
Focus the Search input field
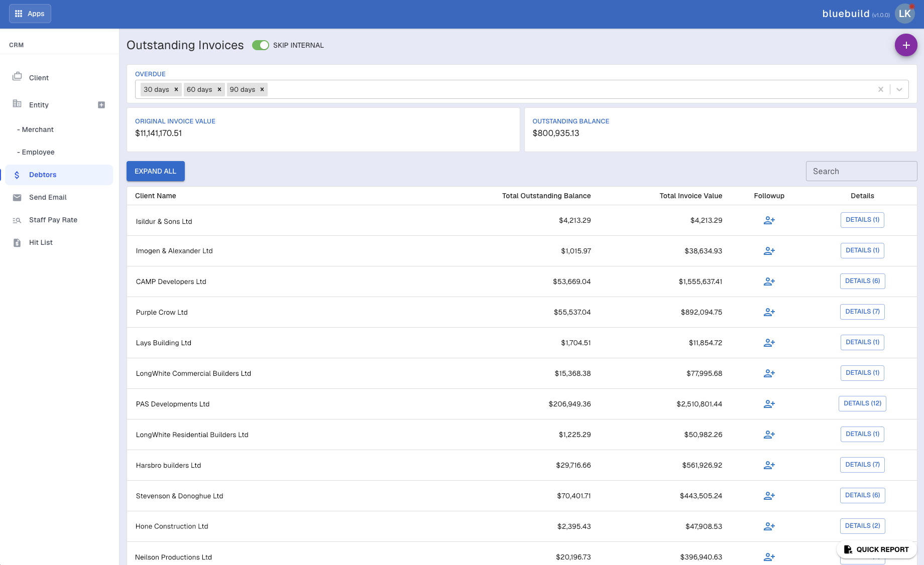[861, 171]
